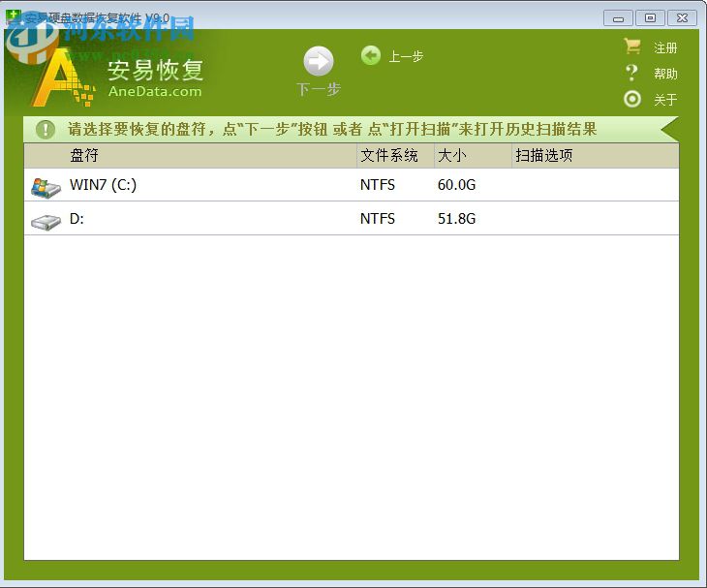This screenshot has width=707, height=588.
Task: Click the gray next-step arrow icon
Action: tap(319, 61)
